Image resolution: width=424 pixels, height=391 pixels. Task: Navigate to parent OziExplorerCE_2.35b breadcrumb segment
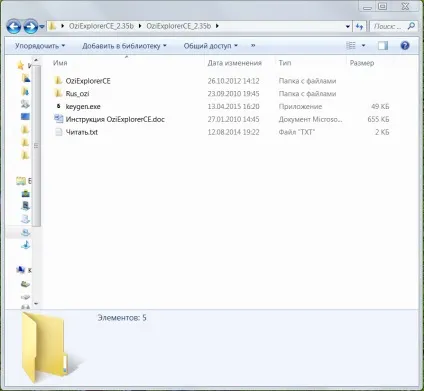point(101,26)
